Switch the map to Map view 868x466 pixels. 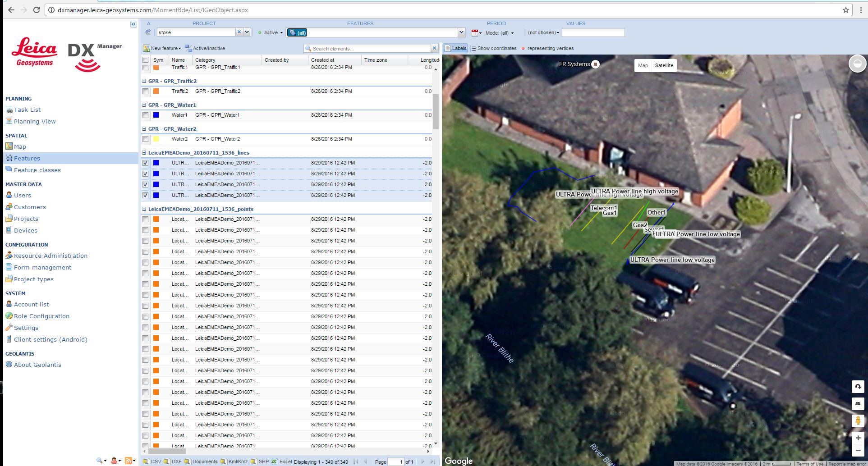click(x=643, y=65)
